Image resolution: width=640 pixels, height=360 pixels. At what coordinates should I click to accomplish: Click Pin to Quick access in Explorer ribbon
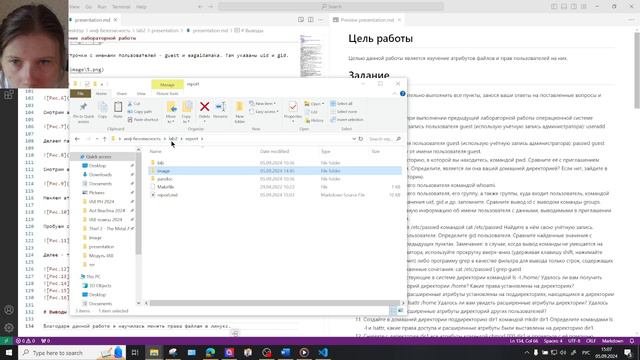tap(83, 113)
